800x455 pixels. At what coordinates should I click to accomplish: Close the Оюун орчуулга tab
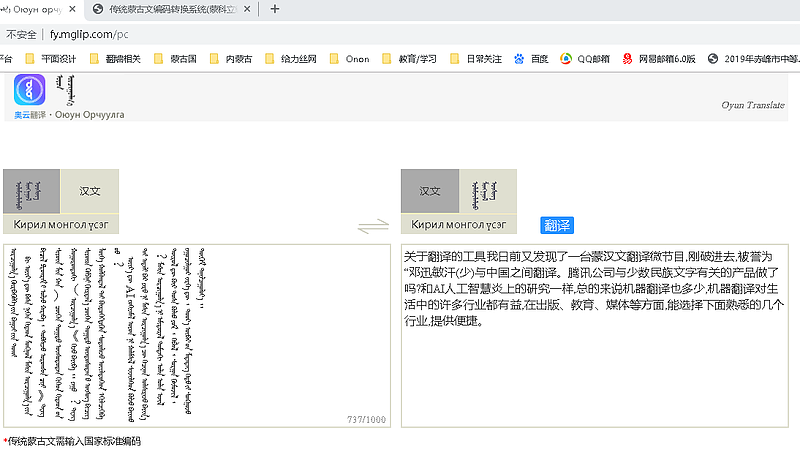pos(72,9)
